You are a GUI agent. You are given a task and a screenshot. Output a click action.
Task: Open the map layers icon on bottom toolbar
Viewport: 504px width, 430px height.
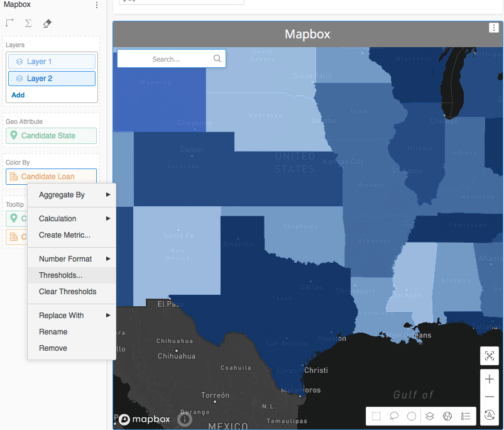[x=430, y=416]
